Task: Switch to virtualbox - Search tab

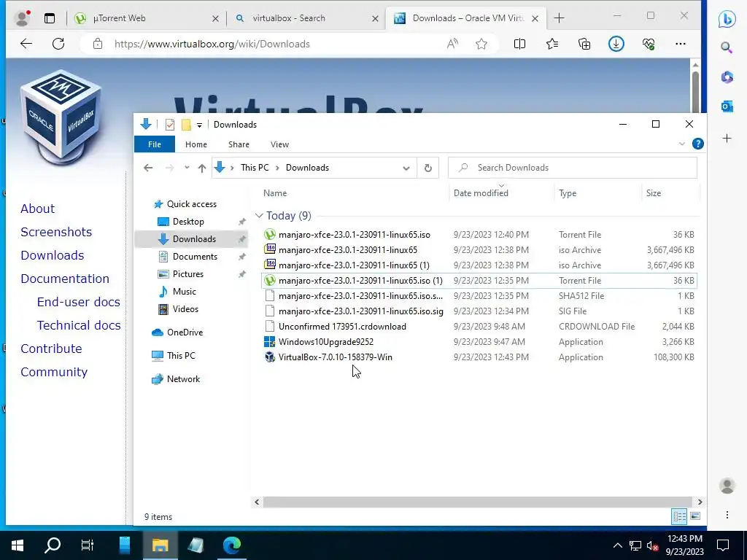Action: 305,18
